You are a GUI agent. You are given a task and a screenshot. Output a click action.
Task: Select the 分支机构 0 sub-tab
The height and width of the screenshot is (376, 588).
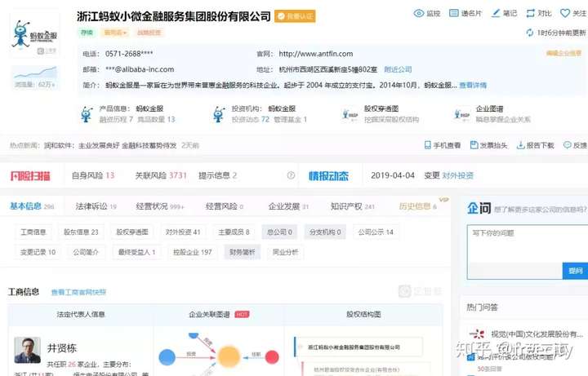tap(325, 232)
